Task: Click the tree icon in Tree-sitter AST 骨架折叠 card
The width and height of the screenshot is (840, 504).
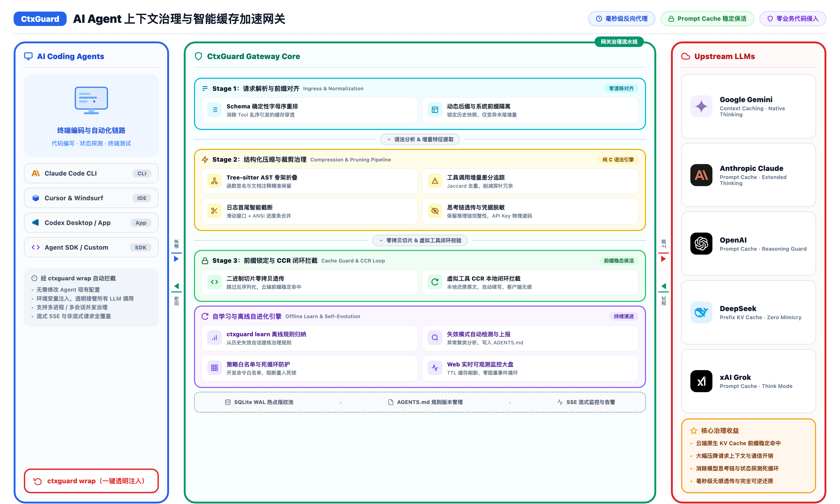Action: (x=214, y=181)
